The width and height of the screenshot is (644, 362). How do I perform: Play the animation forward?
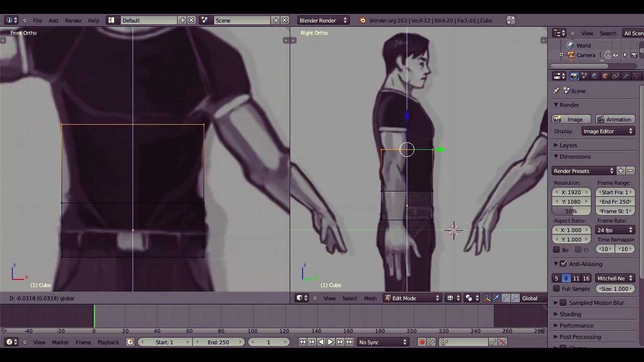330,342
